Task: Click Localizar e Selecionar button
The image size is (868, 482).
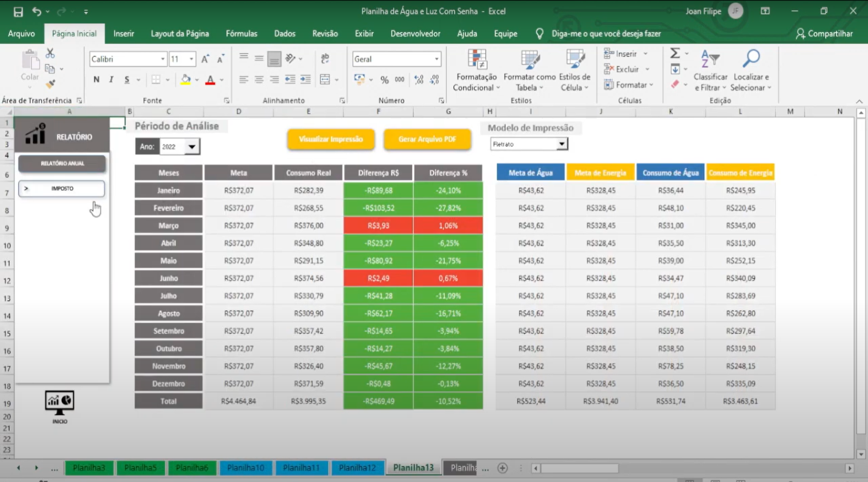Action: coord(751,71)
